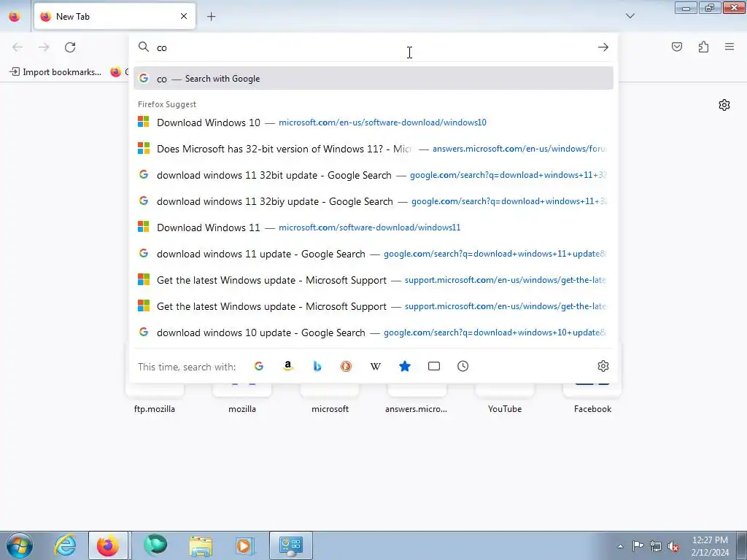Go back one page
Screen dimensions: 747x560
pos(18,47)
